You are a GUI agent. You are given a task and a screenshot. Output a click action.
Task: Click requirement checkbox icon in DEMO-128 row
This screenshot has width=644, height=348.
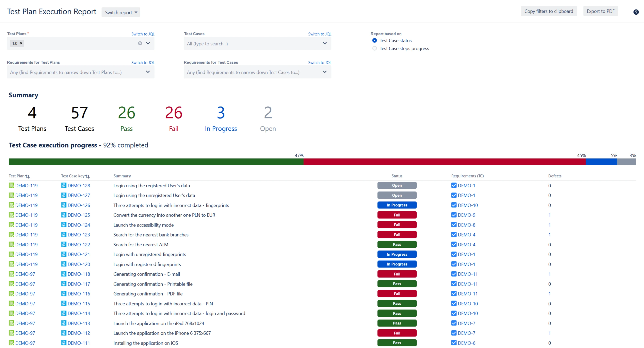coord(454,185)
